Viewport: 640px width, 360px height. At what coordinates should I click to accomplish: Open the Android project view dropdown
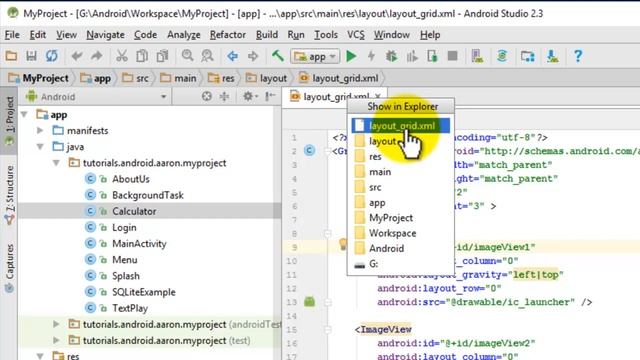(96, 97)
